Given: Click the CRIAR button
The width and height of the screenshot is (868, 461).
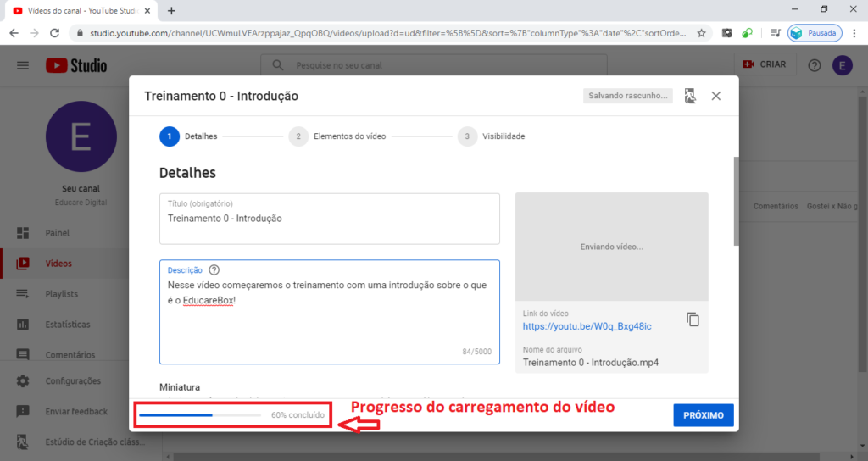Looking at the screenshot, I should (x=765, y=64).
